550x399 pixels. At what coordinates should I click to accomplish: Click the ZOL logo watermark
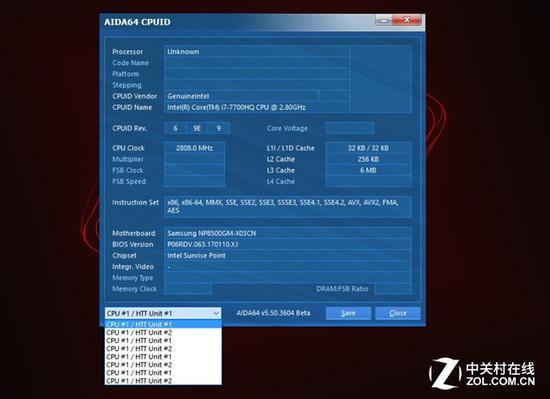click(x=482, y=373)
